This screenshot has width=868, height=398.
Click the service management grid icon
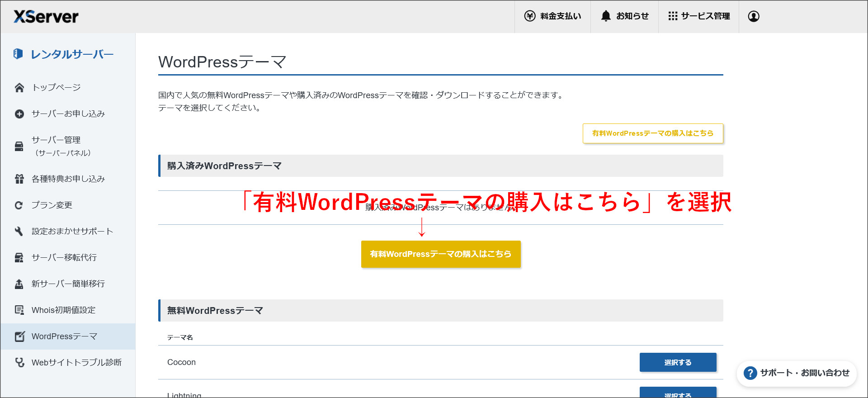click(673, 16)
